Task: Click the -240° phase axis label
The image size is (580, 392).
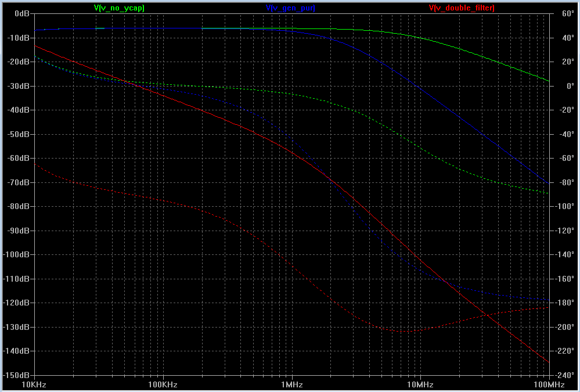Action: (565, 375)
